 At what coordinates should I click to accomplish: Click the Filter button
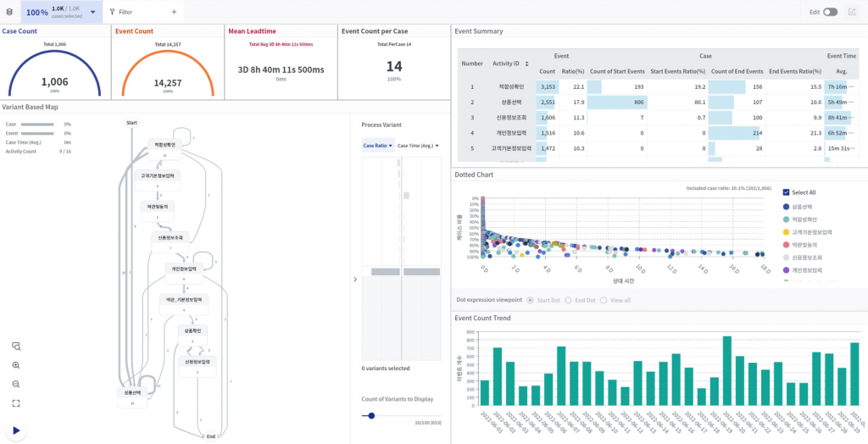120,12
